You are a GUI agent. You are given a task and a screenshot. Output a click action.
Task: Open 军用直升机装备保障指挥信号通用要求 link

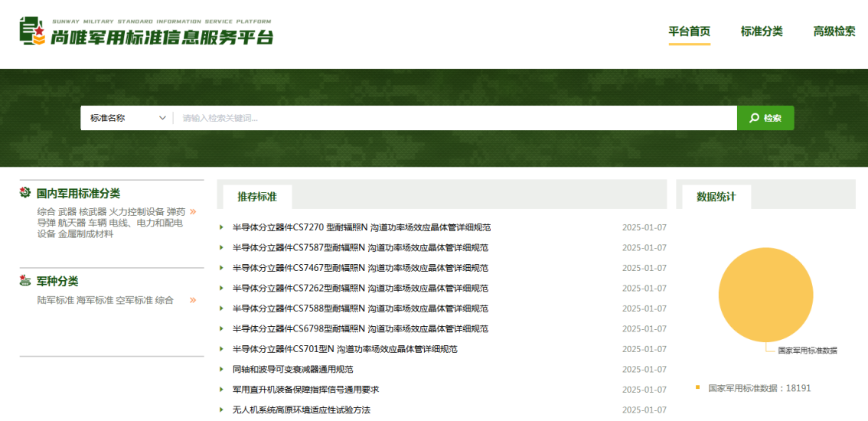click(x=306, y=390)
